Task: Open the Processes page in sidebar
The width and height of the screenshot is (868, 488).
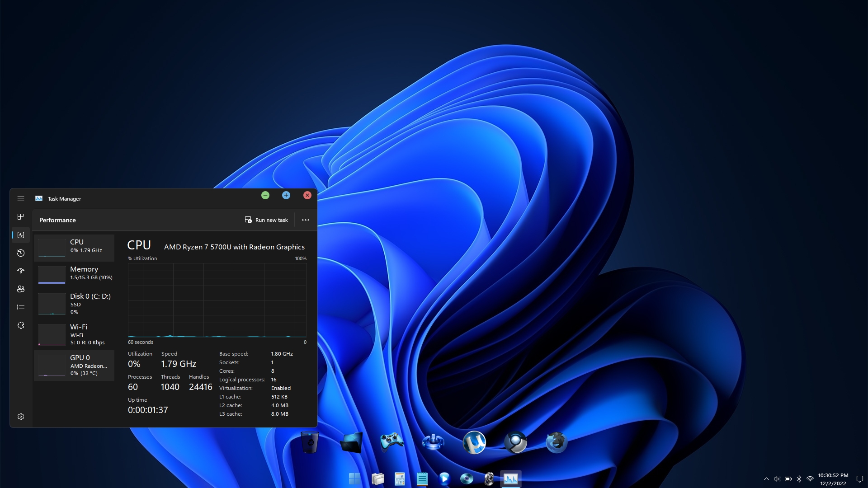Action: pyautogui.click(x=21, y=217)
